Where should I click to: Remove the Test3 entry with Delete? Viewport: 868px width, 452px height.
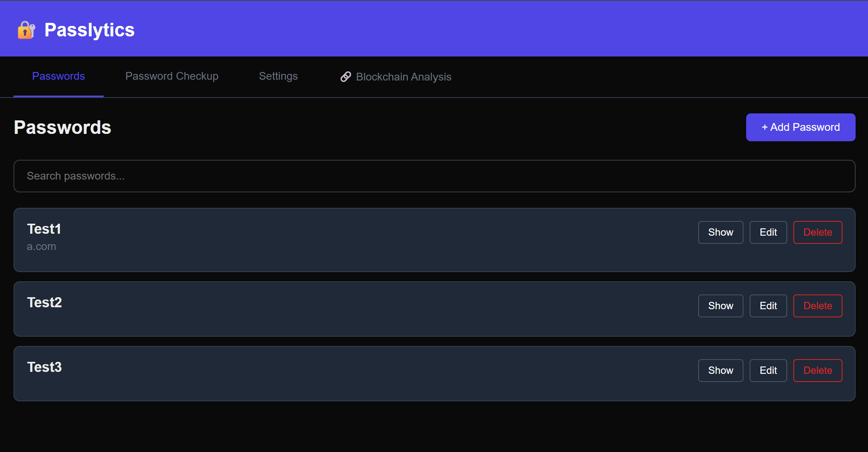point(817,370)
